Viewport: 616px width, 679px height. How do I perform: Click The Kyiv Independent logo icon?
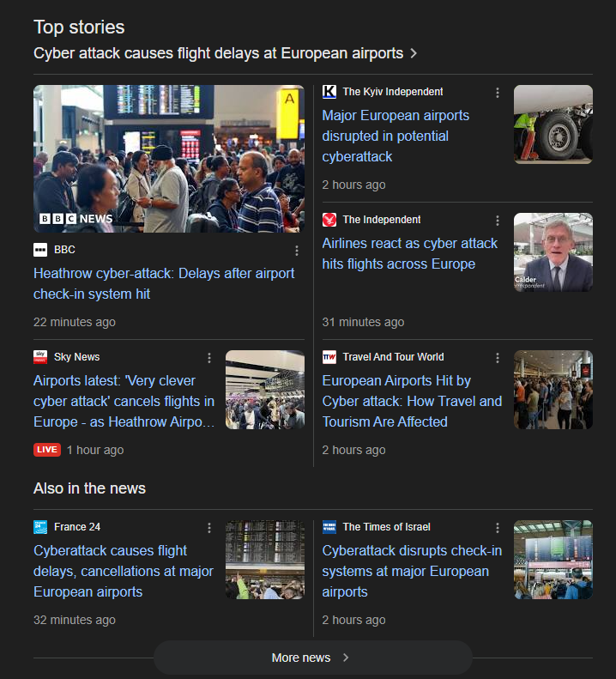click(x=329, y=92)
